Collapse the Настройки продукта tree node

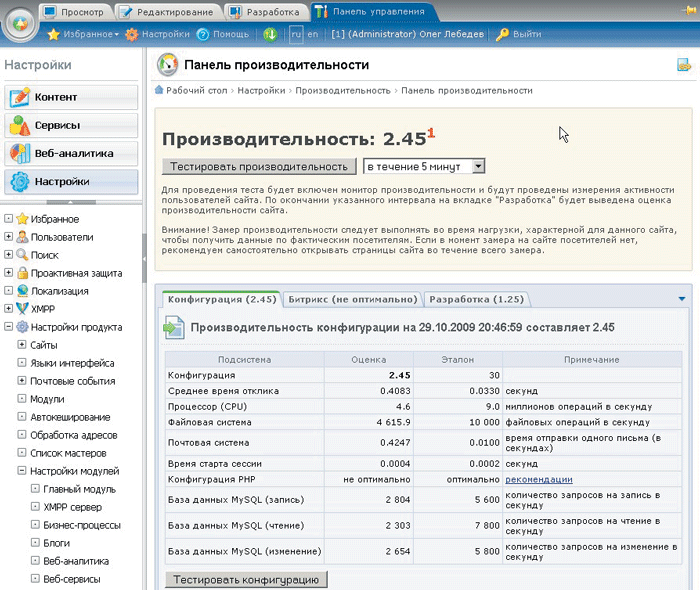(x=8, y=327)
